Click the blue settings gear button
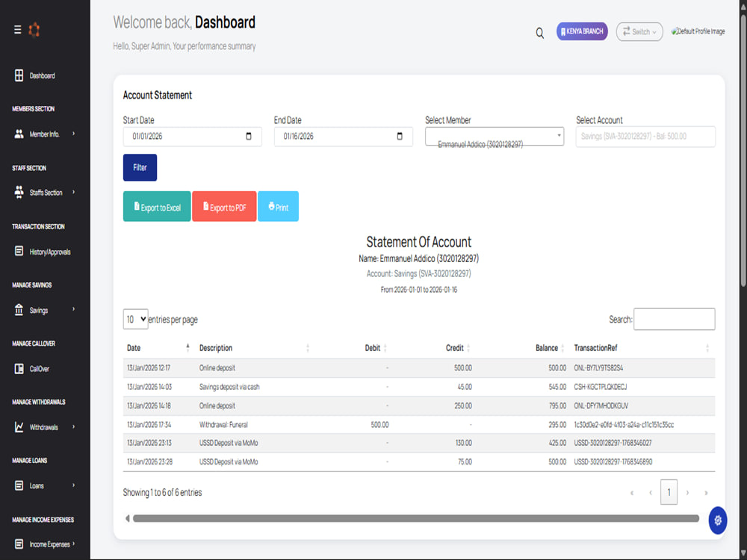Viewport: 747px width, 560px height. 717,520
